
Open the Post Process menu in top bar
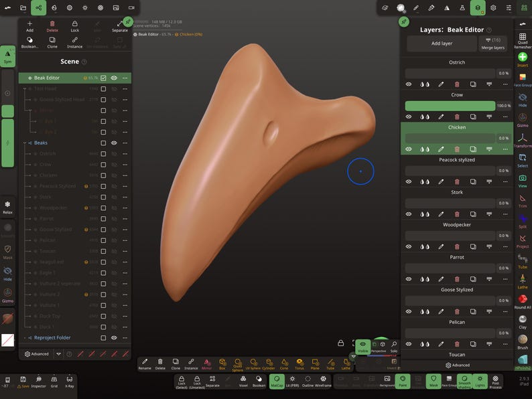101,7
